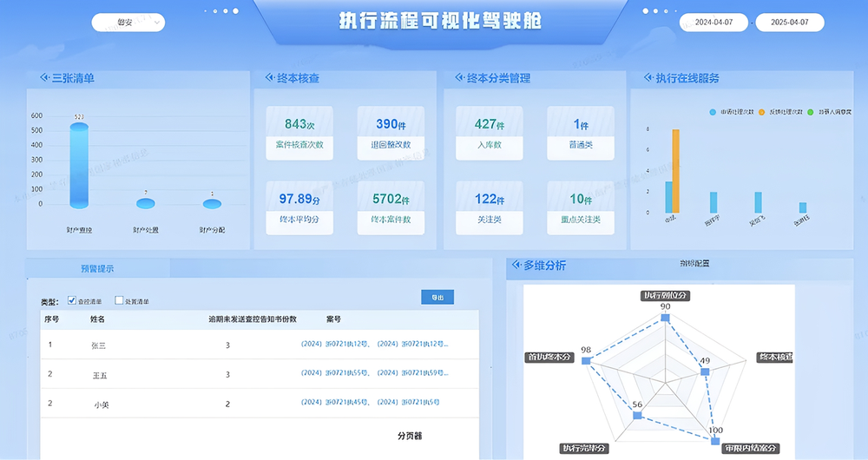Toggle the blue legend series in 执行在线服务
Screen dimensions: 868x460
coord(731,112)
